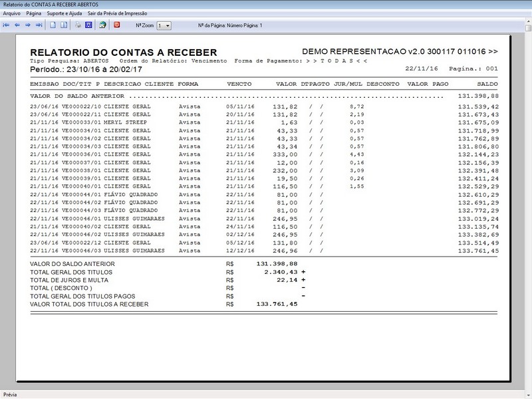Click the VENCTO column header
The height and width of the screenshot is (399, 532).
[239, 84]
